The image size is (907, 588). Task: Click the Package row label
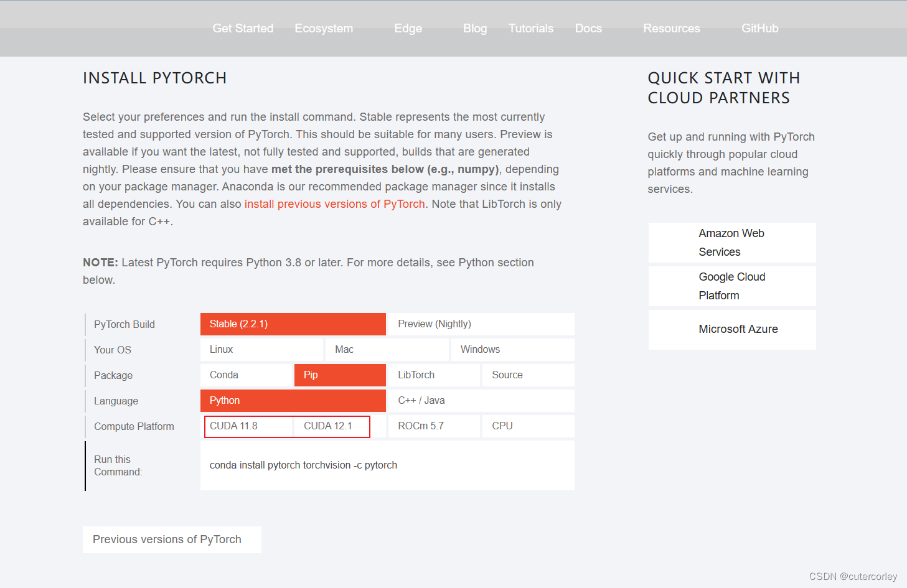tap(113, 376)
